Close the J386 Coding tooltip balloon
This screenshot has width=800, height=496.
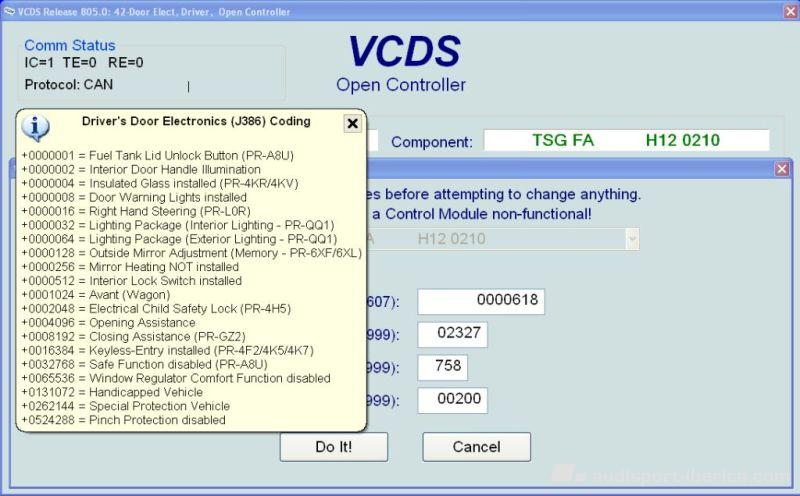click(353, 123)
